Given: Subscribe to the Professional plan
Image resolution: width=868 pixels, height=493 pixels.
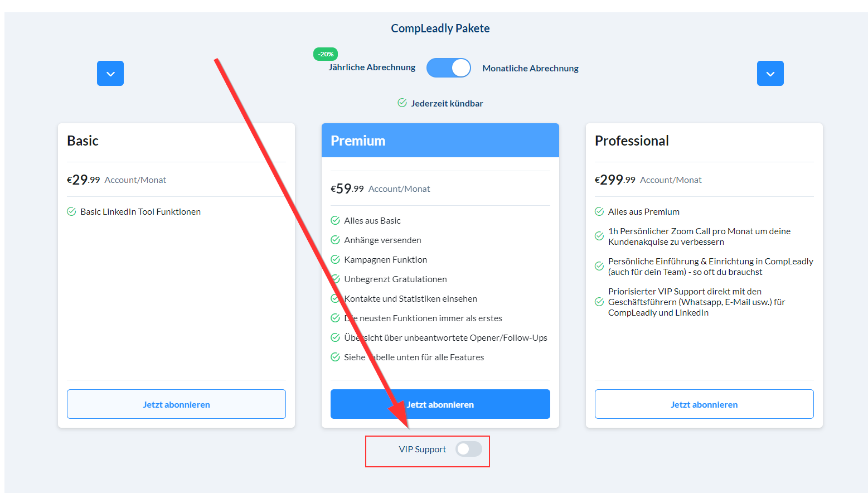Looking at the screenshot, I should (704, 404).
